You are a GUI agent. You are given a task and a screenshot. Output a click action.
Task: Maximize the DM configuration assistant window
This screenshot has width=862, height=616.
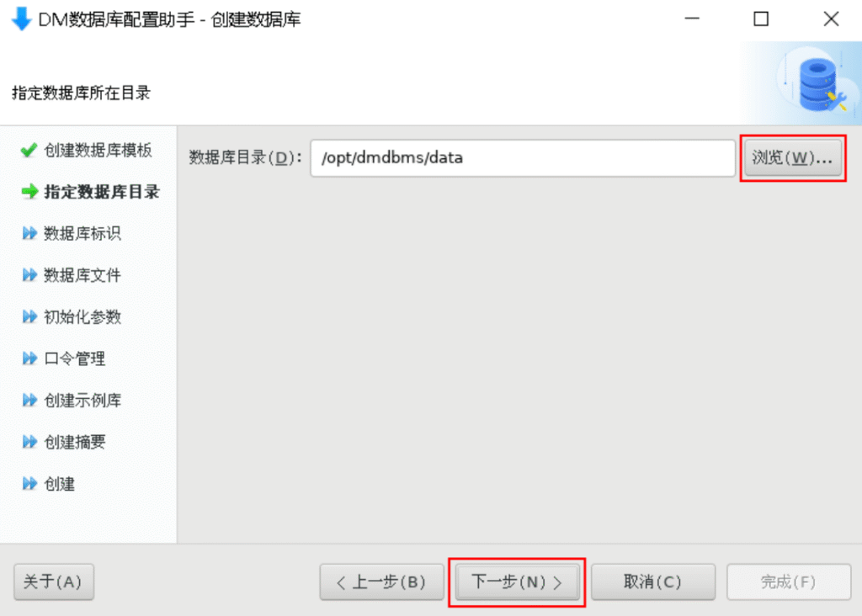pyautogui.click(x=761, y=19)
